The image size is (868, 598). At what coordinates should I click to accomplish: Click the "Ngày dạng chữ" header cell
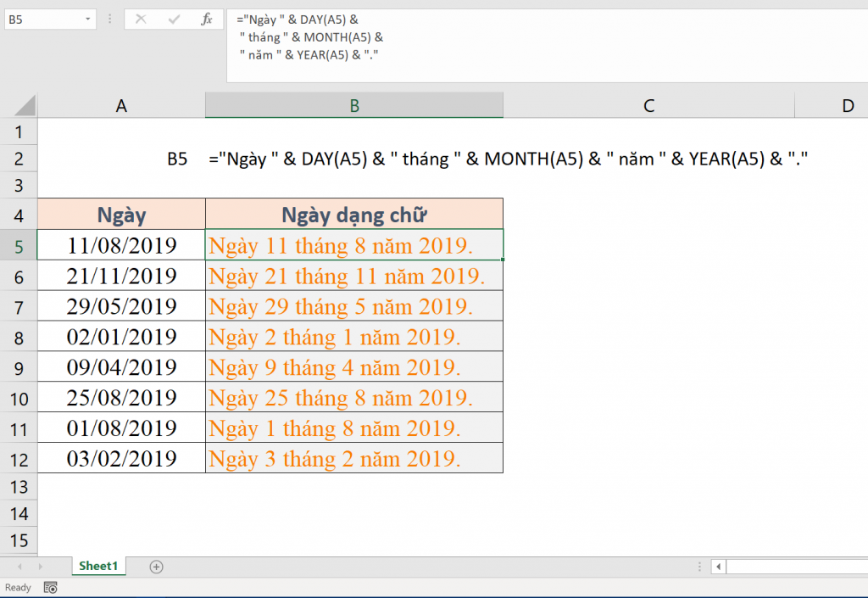[354, 215]
